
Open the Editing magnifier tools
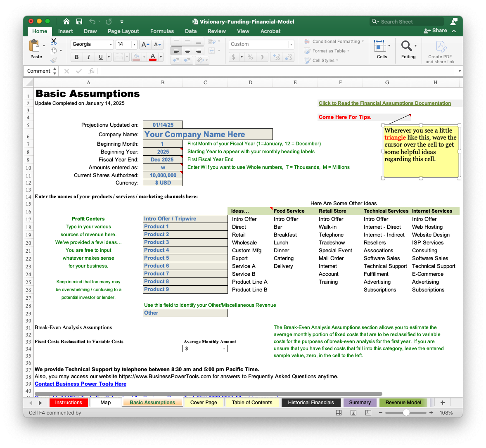click(408, 50)
